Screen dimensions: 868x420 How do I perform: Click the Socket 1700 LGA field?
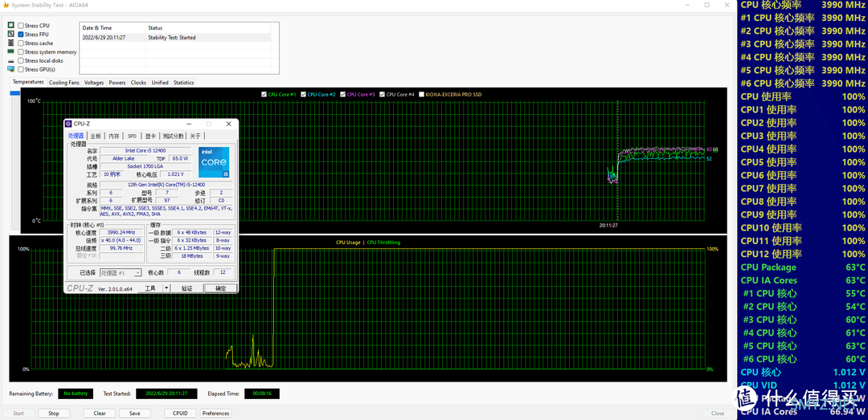tap(145, 166)
